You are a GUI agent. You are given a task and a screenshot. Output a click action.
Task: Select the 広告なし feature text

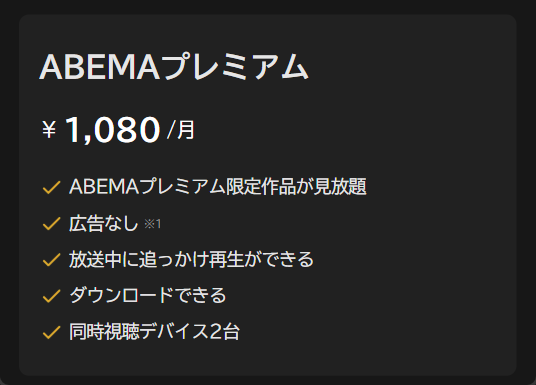point(104,224)
